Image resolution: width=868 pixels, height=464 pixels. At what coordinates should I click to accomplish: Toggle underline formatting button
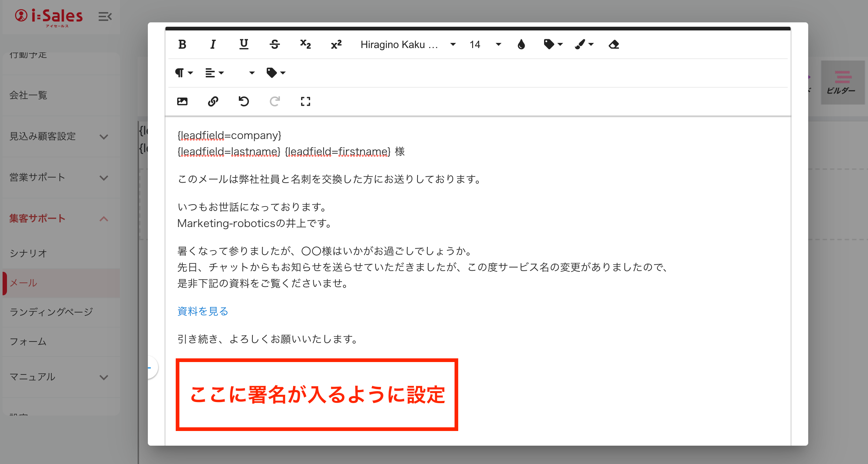coord(244,44)
